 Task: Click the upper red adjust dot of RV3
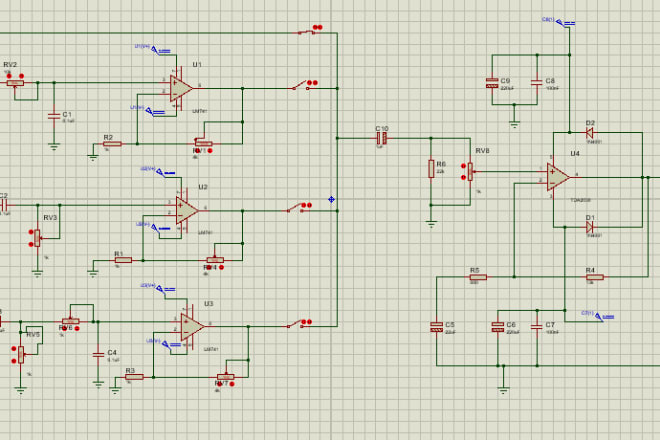pyautogui.click(x=31, y=232)
